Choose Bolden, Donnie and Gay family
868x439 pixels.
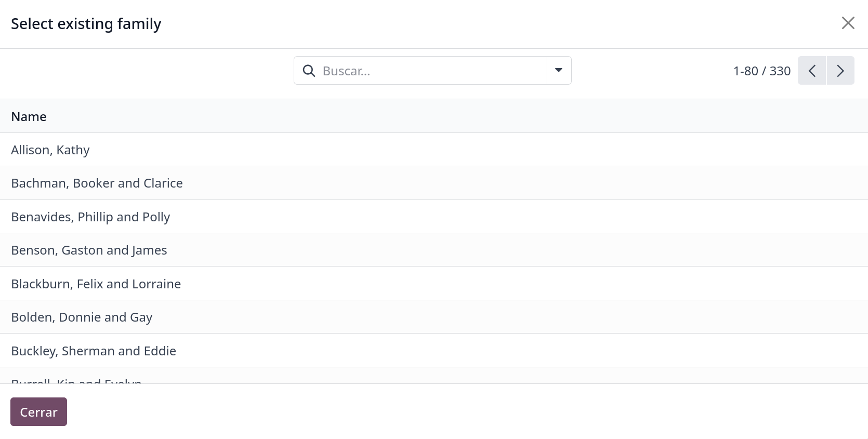(x=82, y=317)
